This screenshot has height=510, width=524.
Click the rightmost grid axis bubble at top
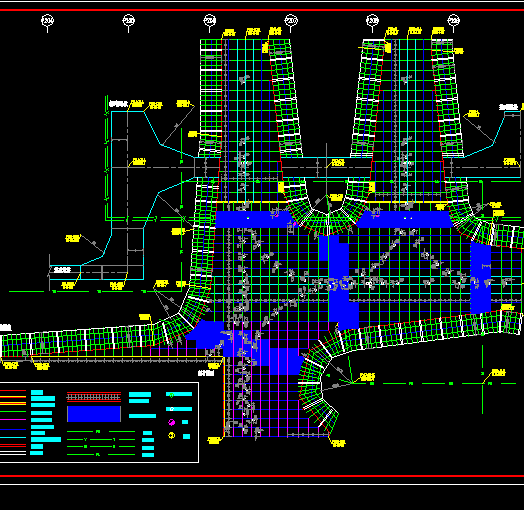pyautogui.click(x=453, y=21)
